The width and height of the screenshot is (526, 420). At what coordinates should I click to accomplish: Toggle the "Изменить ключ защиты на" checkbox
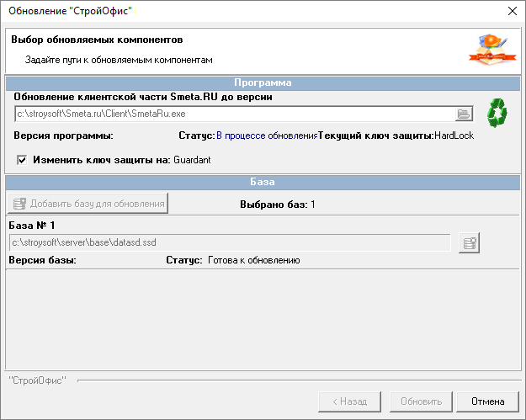(x=23, y=159)
